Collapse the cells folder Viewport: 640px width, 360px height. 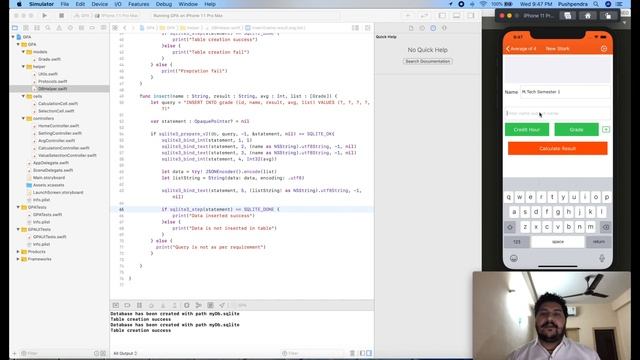[x=23, y=96]
